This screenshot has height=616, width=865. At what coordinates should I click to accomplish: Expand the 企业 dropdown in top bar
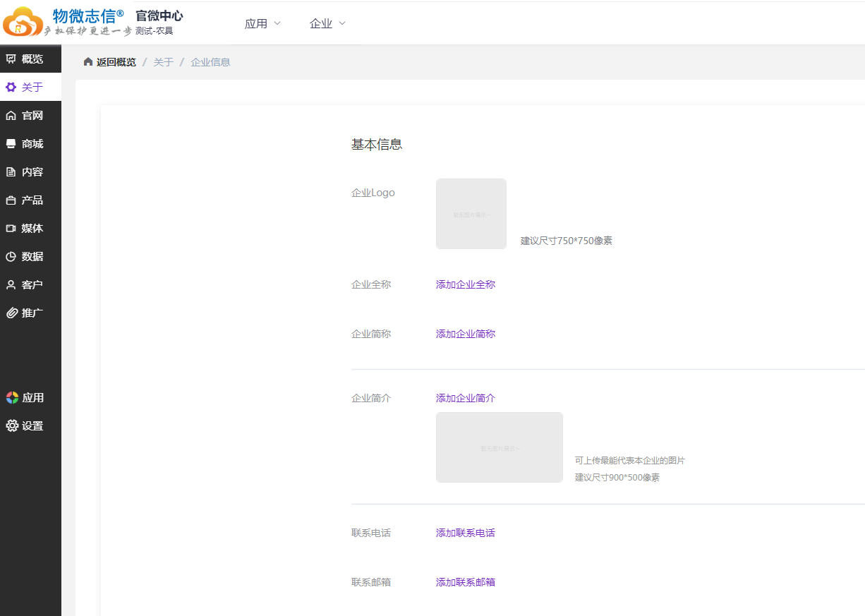[x=327, y=23]
